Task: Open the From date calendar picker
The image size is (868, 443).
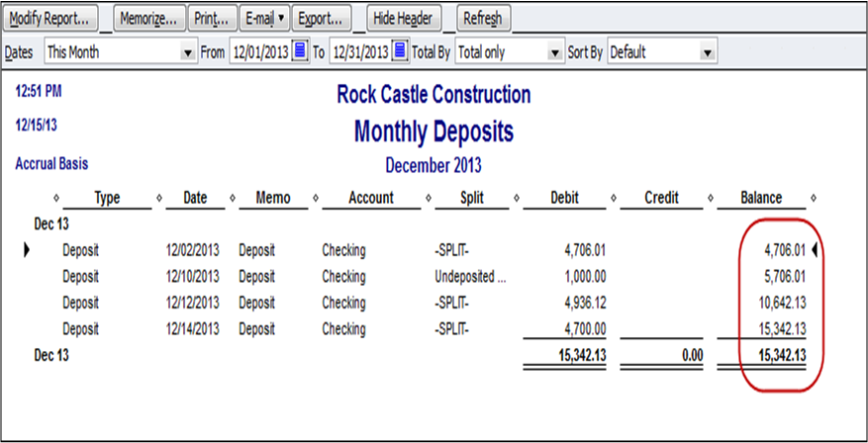Action: click(300, 52)
